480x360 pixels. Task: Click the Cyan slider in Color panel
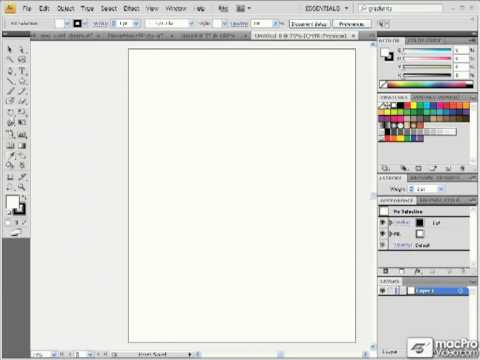tap(427, 50)
